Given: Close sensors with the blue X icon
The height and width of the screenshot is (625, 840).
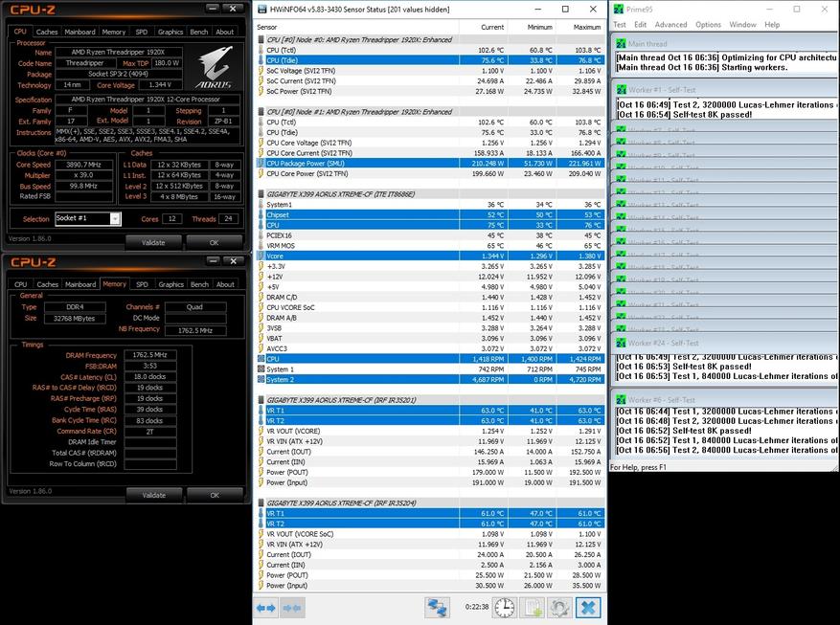Looking at the screenshot, I should (x=588, y=608).
